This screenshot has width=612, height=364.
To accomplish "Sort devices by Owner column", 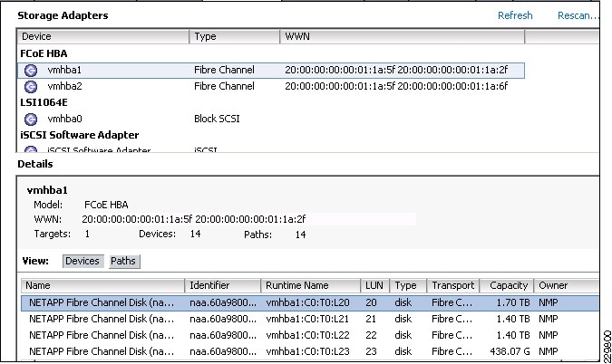I will click(x=564, y=285).
